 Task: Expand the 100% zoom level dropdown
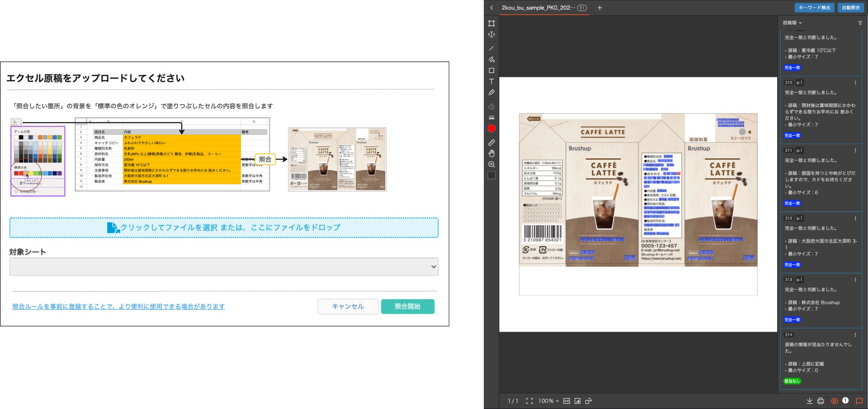(x=548, y=401)
